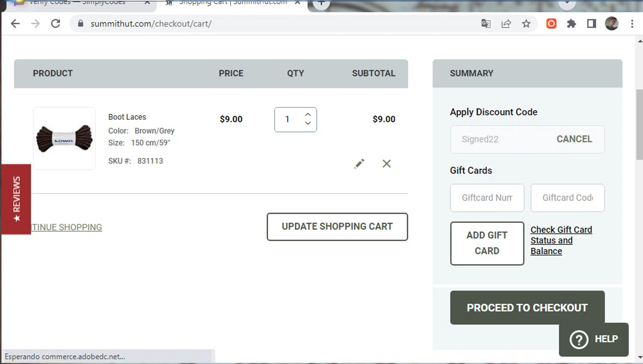The image size is (643, 364).
Task: Click the Giftcard Number input field
Action: click(487, 198)
